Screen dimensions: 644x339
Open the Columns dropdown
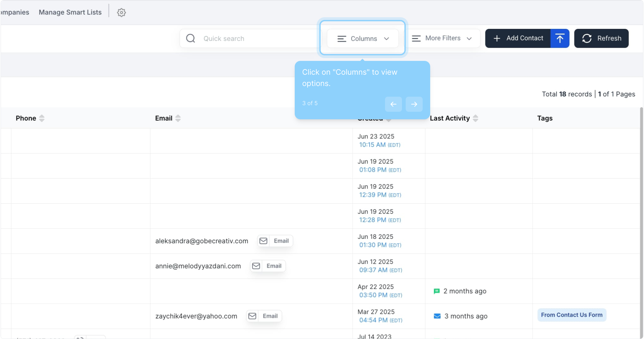pyautogui.click(x=363, y=39)
